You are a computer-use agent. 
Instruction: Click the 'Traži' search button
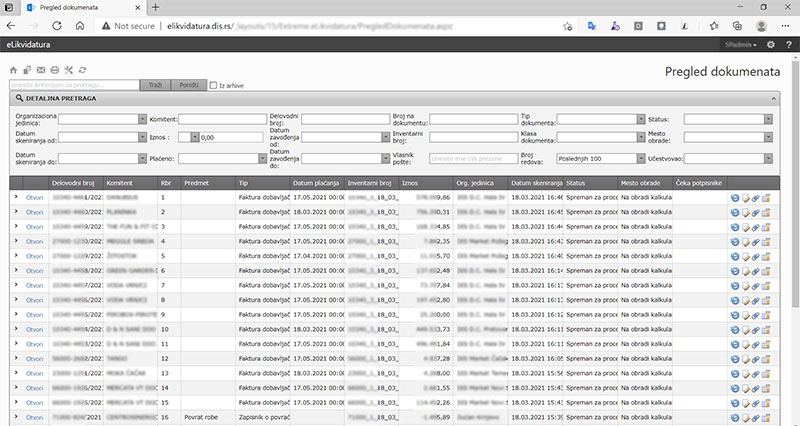point(155,86)
